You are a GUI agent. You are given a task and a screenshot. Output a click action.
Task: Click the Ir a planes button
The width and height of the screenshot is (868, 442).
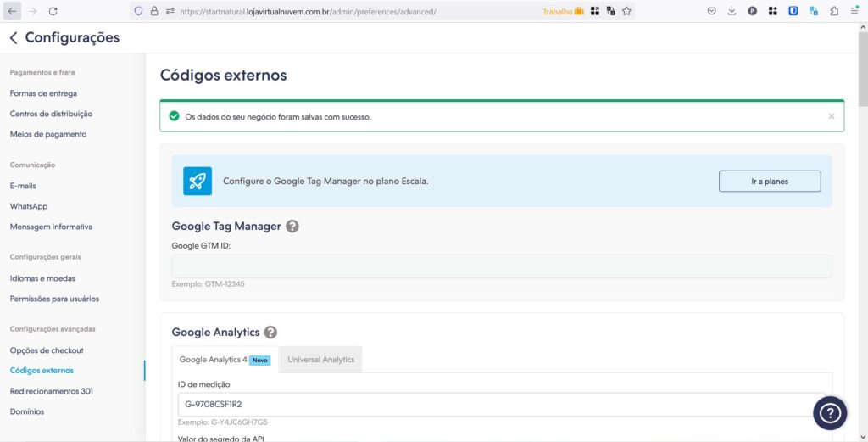[770, 181]
